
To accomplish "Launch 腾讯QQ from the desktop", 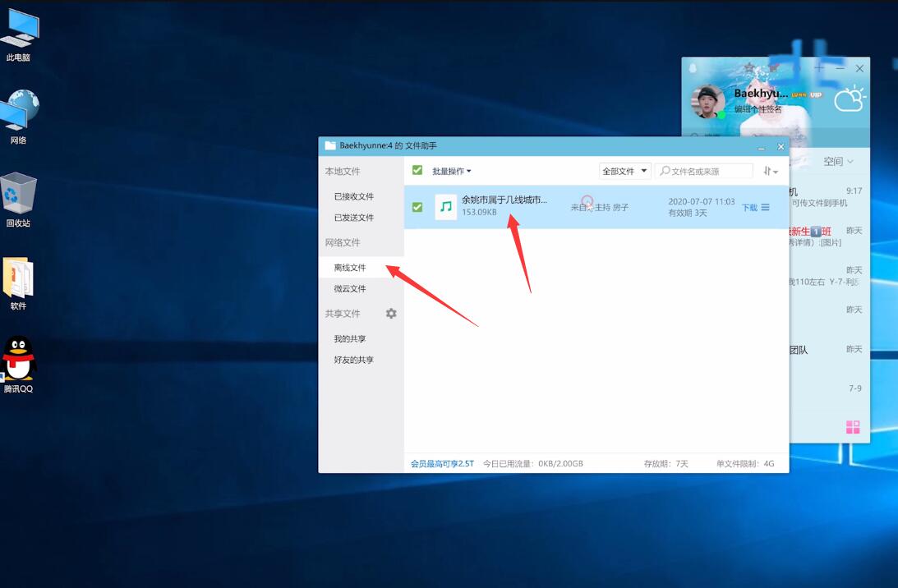I will [x=19, y=365].
